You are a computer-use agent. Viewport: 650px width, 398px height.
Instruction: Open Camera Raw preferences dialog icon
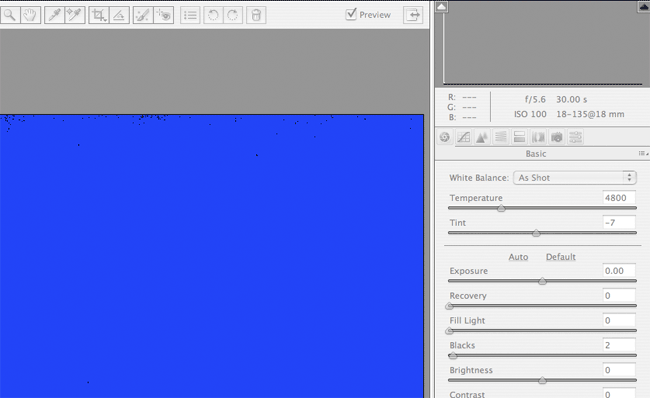click(190, 15)
